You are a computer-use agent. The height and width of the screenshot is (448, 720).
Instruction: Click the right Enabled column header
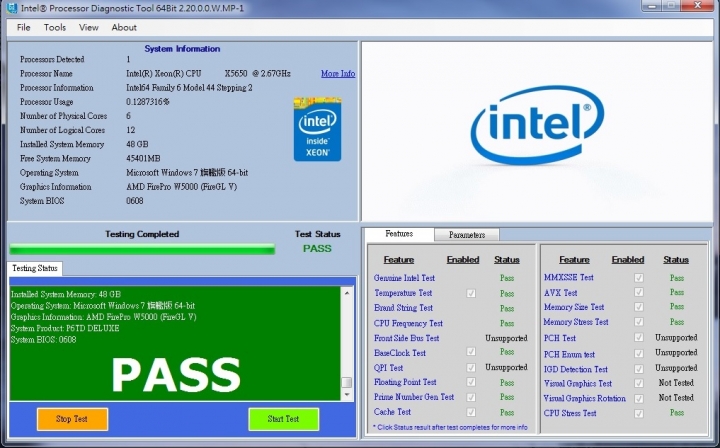tap(628, 260)
